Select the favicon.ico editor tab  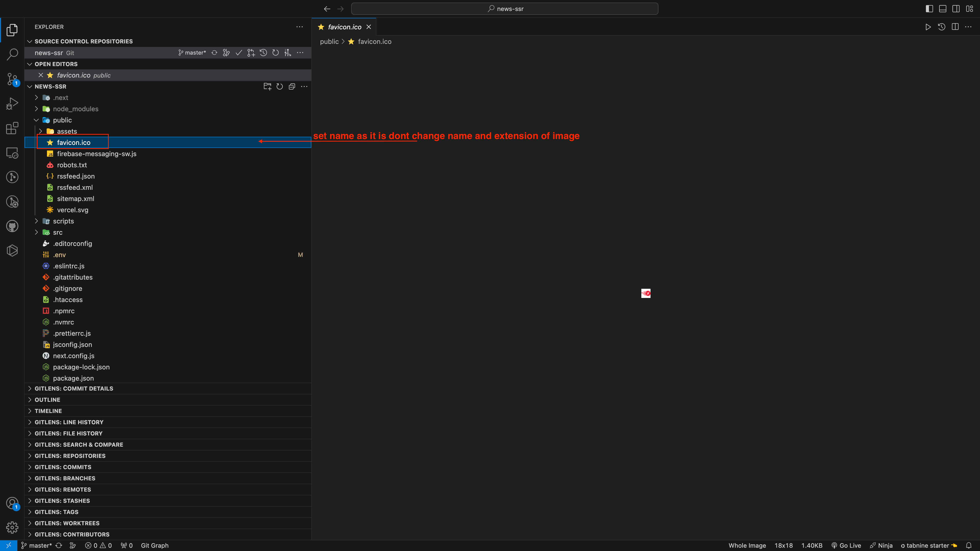click(x=344, y=27)
